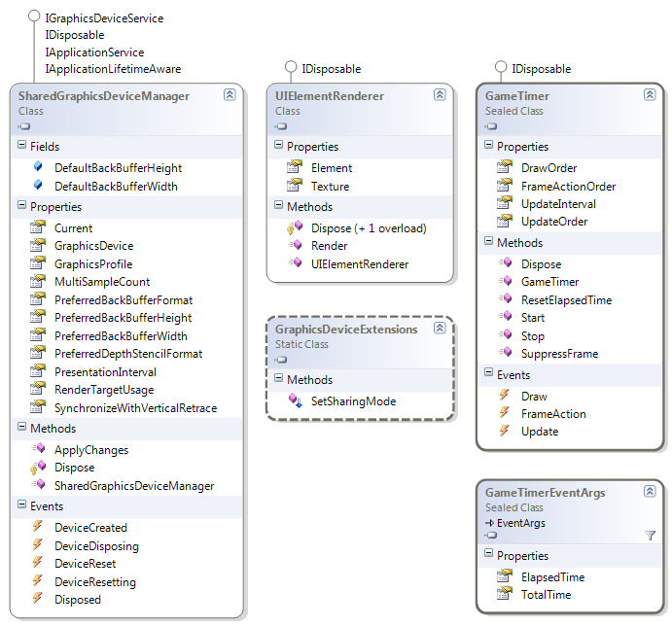Select the GameTimer class title

coord(516,96)
